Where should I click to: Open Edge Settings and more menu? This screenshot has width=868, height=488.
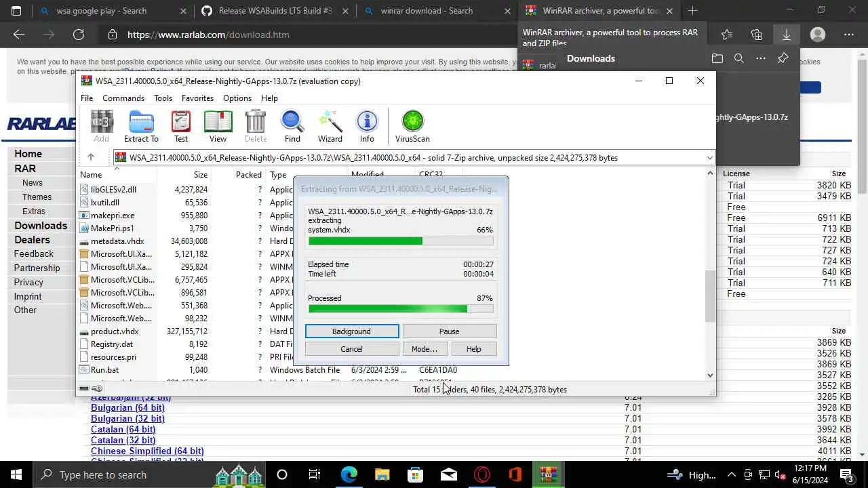click(849, 35)
